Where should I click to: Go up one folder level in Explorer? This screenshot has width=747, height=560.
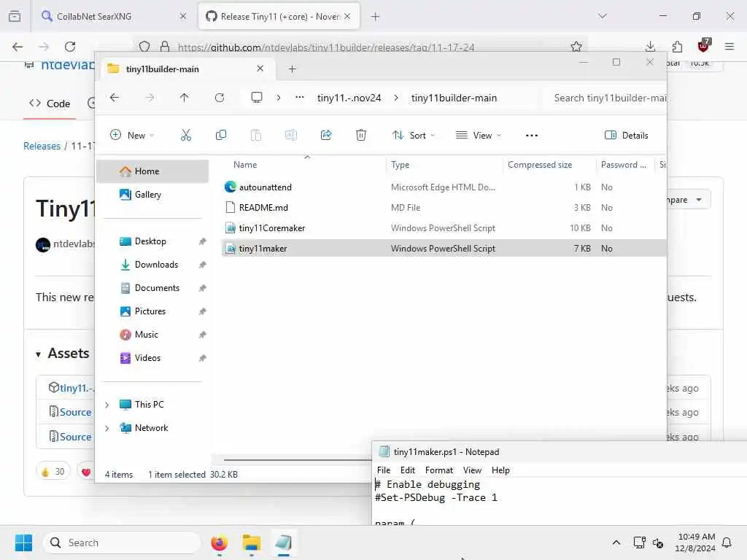tap(185, 98)
